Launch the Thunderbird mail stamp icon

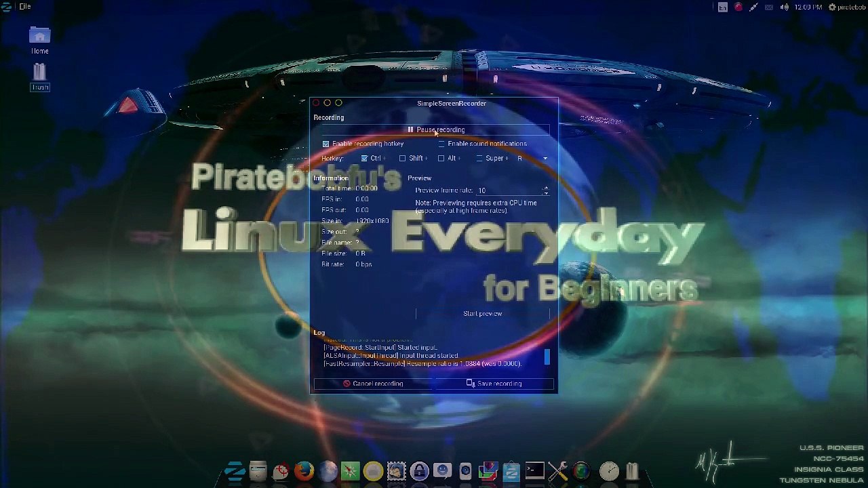pyautogui.click(x=396, y=470)
